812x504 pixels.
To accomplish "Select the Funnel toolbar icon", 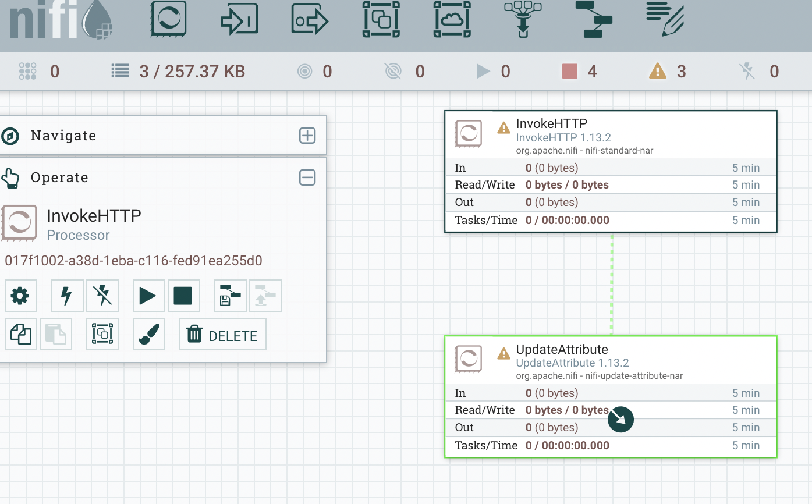I will pyautogui.click(x=522, y=20).
